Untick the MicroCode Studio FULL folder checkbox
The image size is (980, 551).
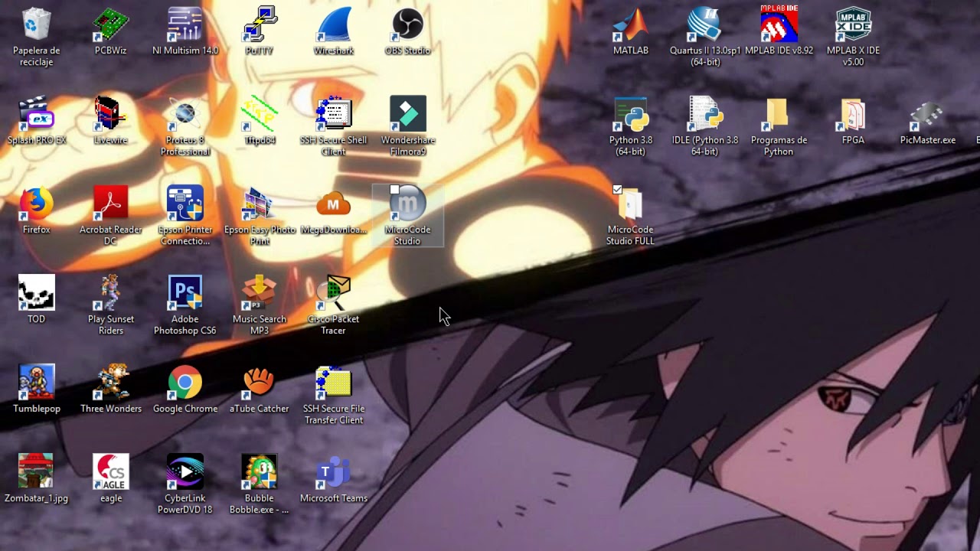[x=617, y=190]
